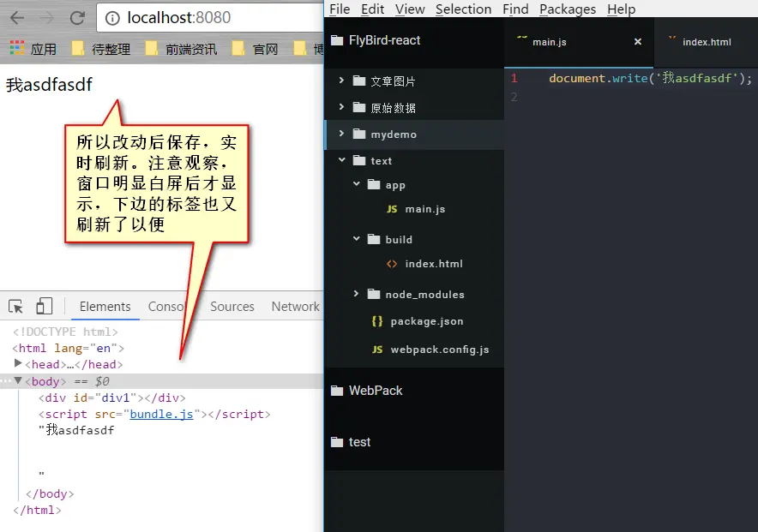
Task: Open the Selection menu
Action: click(x=463, y=9)
